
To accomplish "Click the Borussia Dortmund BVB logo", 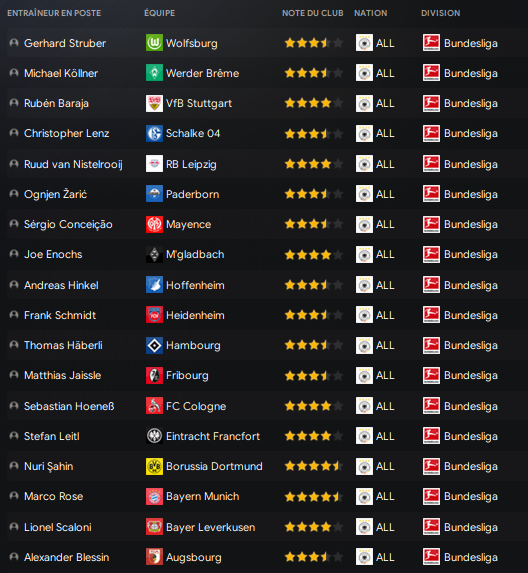I will 154,466.
